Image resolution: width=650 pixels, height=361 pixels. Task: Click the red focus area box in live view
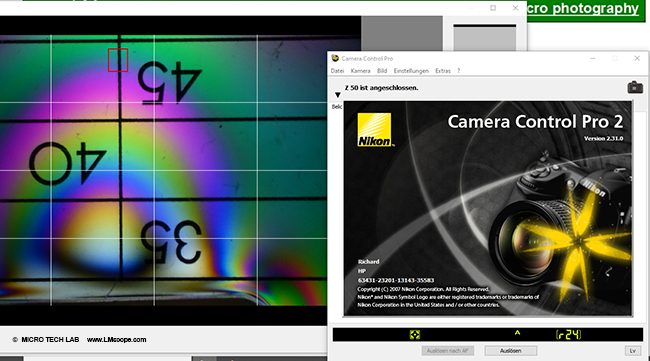(118, 60)
